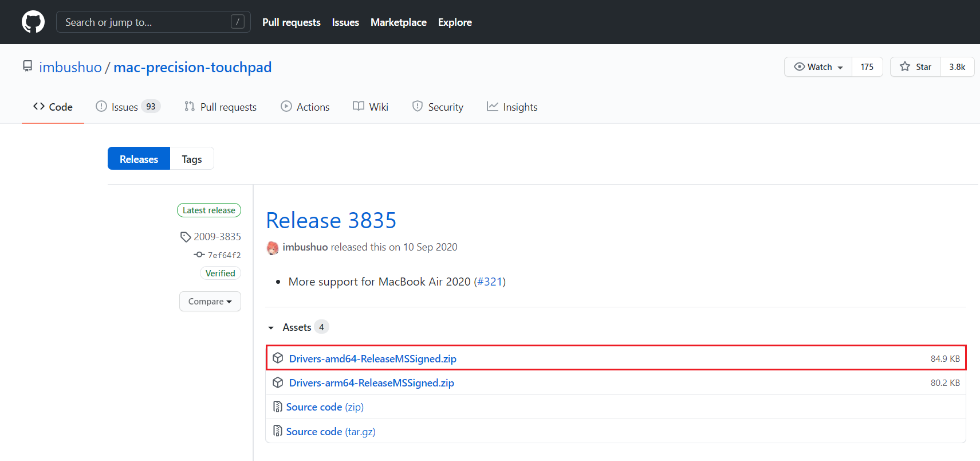This screenshot has width=980, height=461.
Task: Click the repository book icon beside imbushuo
Action: pos(27,66)
